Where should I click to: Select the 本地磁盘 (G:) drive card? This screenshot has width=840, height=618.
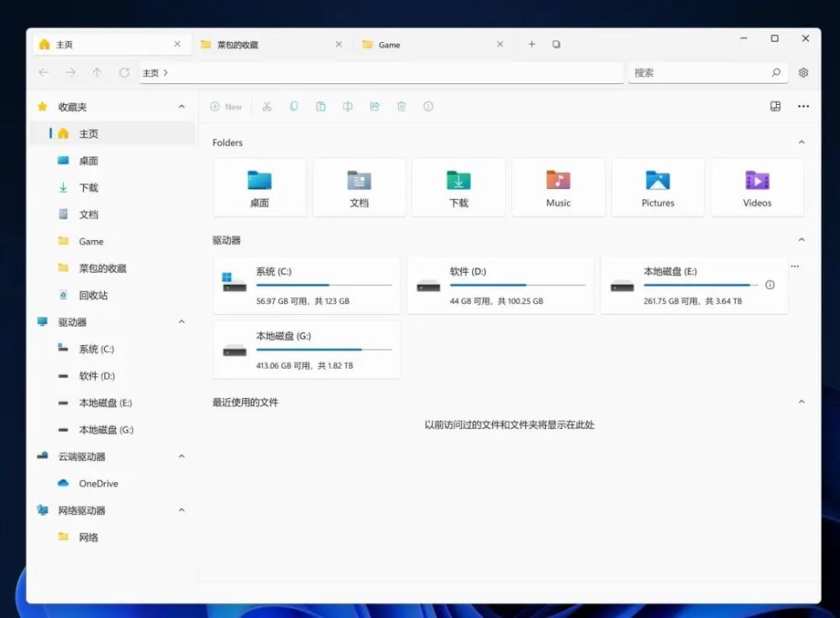(x=307, y=349)
